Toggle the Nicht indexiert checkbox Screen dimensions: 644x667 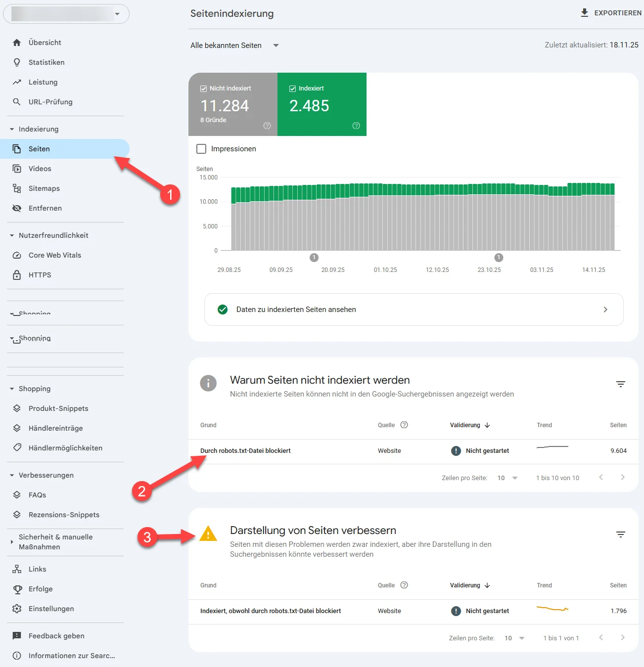point(203,88)
